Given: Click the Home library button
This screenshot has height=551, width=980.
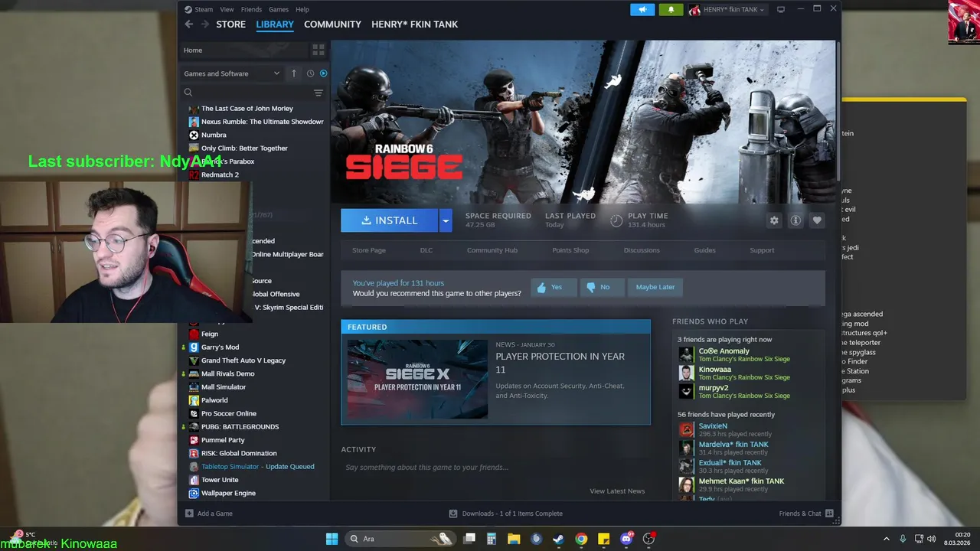Looking at the screenshot, I should (242, 50).
